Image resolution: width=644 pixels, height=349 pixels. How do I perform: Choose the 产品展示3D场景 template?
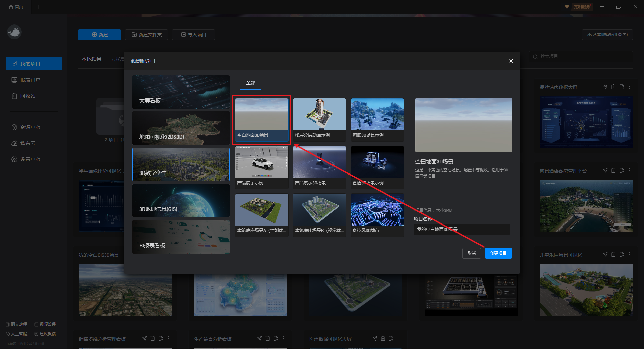coord(320,167)
